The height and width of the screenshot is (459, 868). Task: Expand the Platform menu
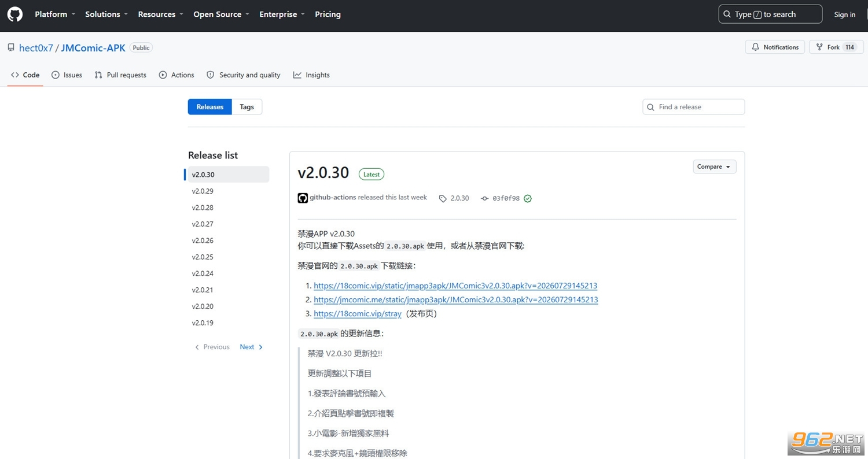[55, 14]
